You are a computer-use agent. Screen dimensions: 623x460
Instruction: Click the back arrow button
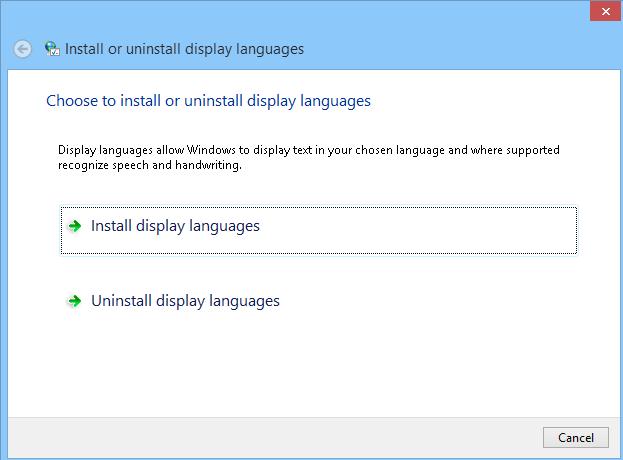(23, 49)
